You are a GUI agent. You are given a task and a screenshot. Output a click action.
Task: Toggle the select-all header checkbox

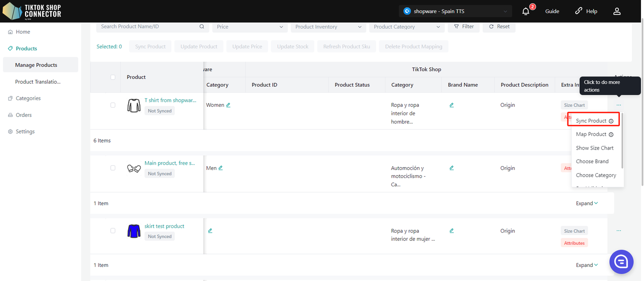click(x=113, y=77)
